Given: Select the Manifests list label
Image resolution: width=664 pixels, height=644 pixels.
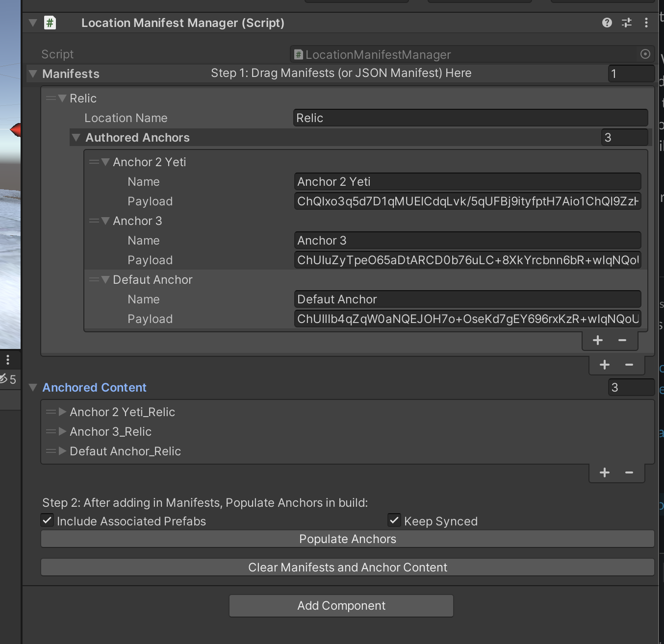Looking at the screenshot, I should 71,74.
